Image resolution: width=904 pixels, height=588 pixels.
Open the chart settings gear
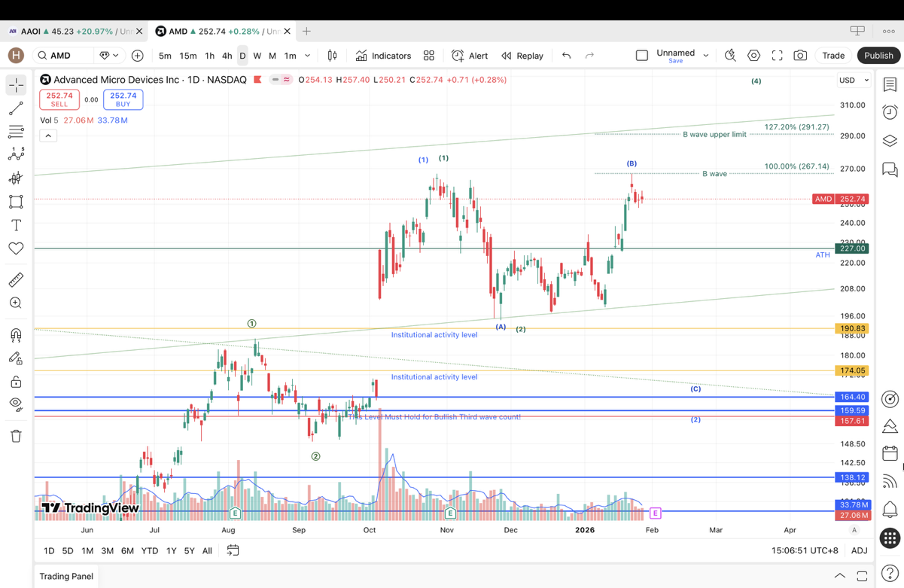click(x=753, y=56)
